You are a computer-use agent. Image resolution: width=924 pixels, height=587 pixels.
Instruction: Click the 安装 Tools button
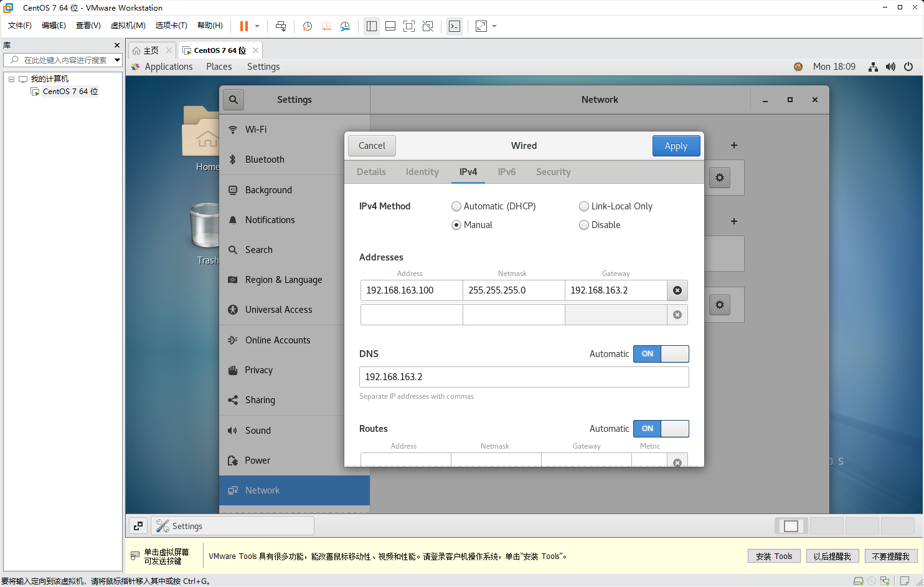tap(774, 556)
